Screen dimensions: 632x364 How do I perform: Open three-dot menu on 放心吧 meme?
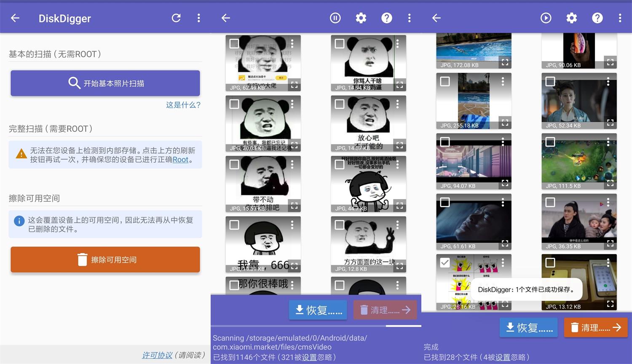tap(398, 104)
